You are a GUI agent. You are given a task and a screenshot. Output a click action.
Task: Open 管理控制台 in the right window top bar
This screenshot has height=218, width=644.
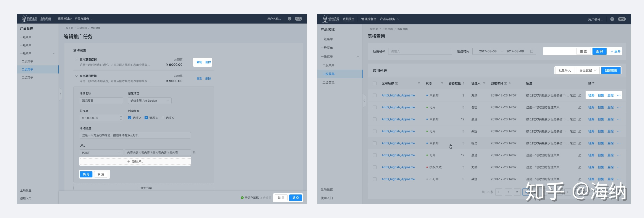coord(369,19)
